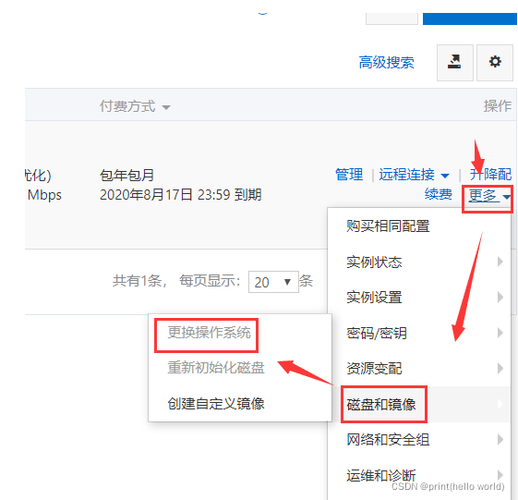Choose 创建自定义镜像 submenu option
This screenshot has width=518, height=500.
[x=240, y=404]
